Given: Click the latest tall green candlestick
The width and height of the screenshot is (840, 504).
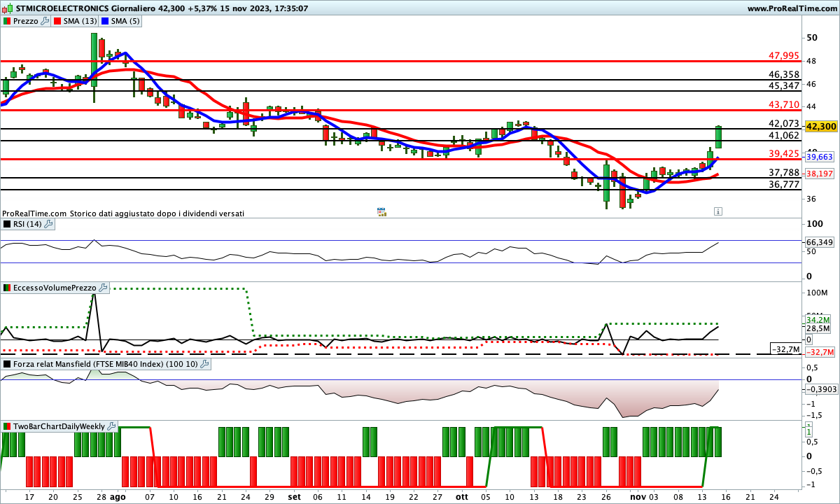Looking at the screenshot, I should [718, 136].
